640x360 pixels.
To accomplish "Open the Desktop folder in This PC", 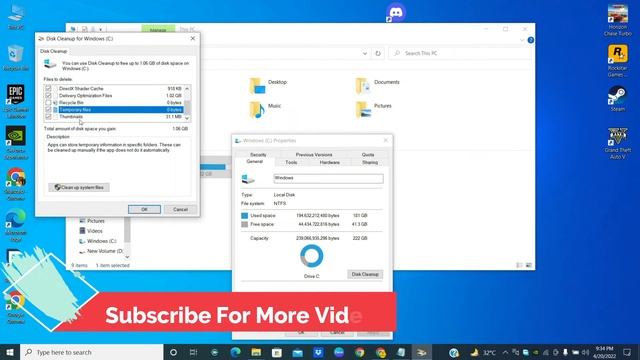I will click(x=269, y=85).
